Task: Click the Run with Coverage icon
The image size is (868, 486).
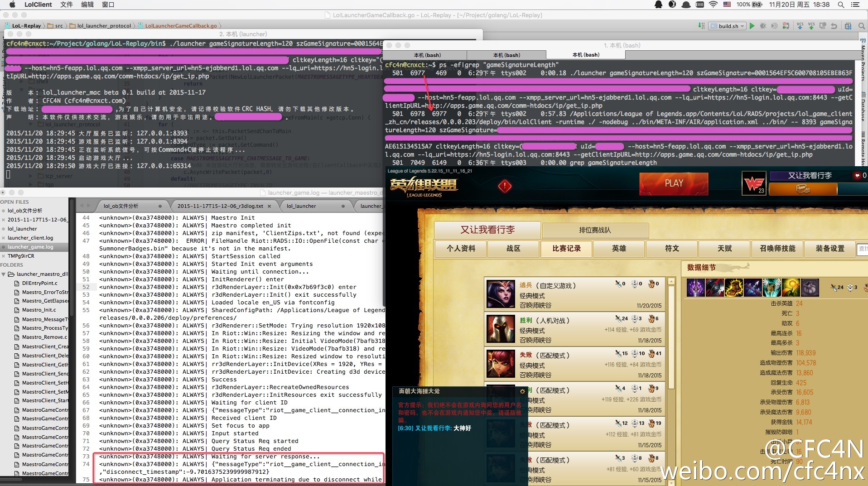Action: tap(775, 26)
